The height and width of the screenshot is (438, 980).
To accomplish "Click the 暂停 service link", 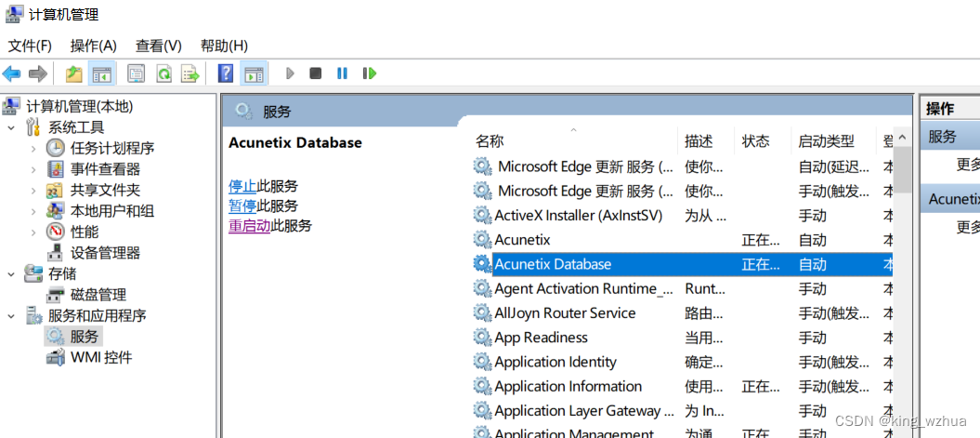I will [x=242, y=206].
